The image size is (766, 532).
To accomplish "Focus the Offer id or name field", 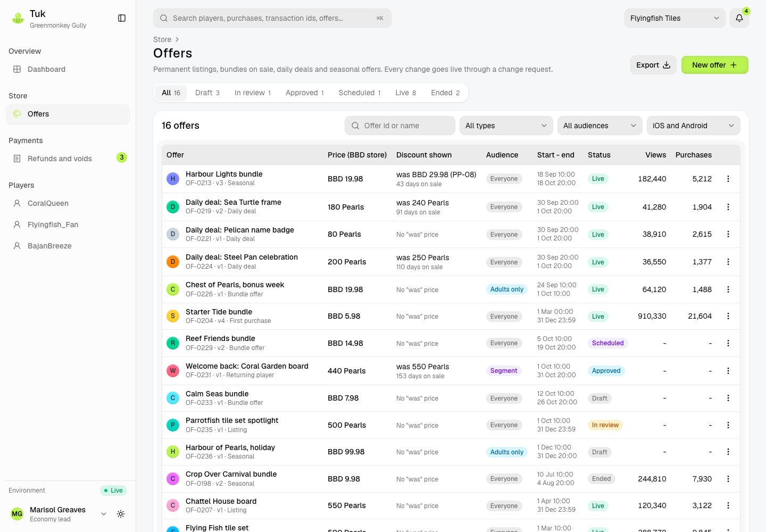I will pyautogui.click(x=400, y=126).
